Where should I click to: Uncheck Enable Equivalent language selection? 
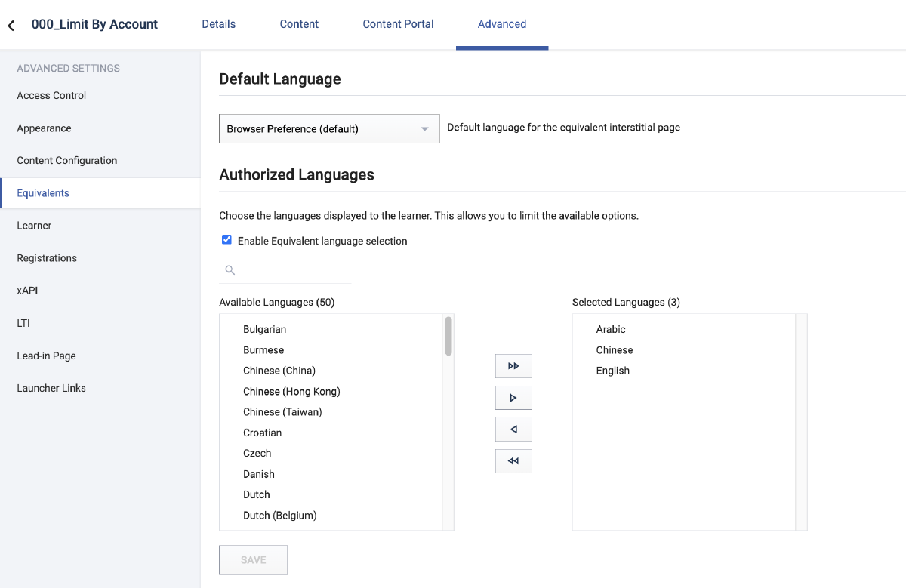[226, 240]
